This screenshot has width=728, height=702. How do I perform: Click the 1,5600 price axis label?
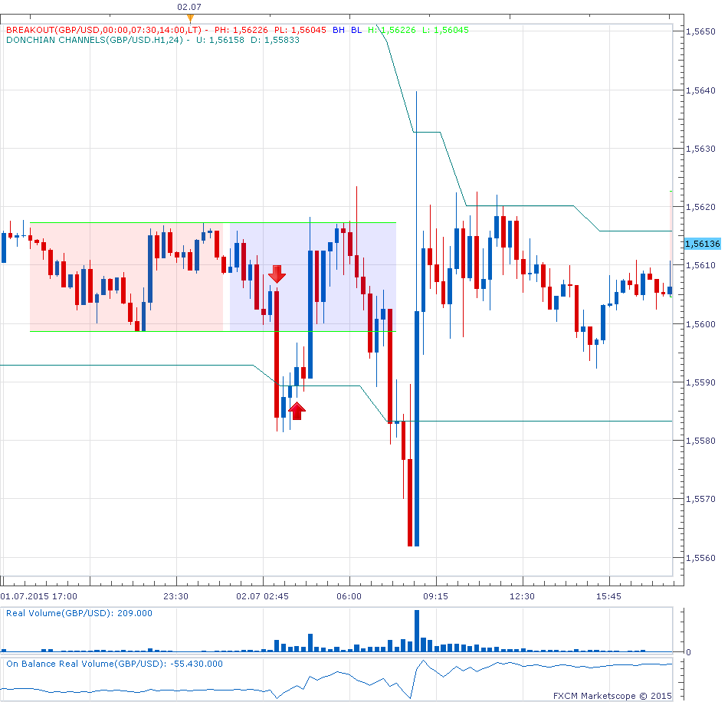[700, 324]
